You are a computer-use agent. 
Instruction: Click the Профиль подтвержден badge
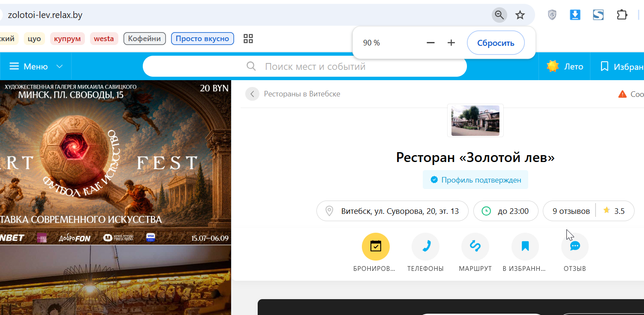pos(475,180)
